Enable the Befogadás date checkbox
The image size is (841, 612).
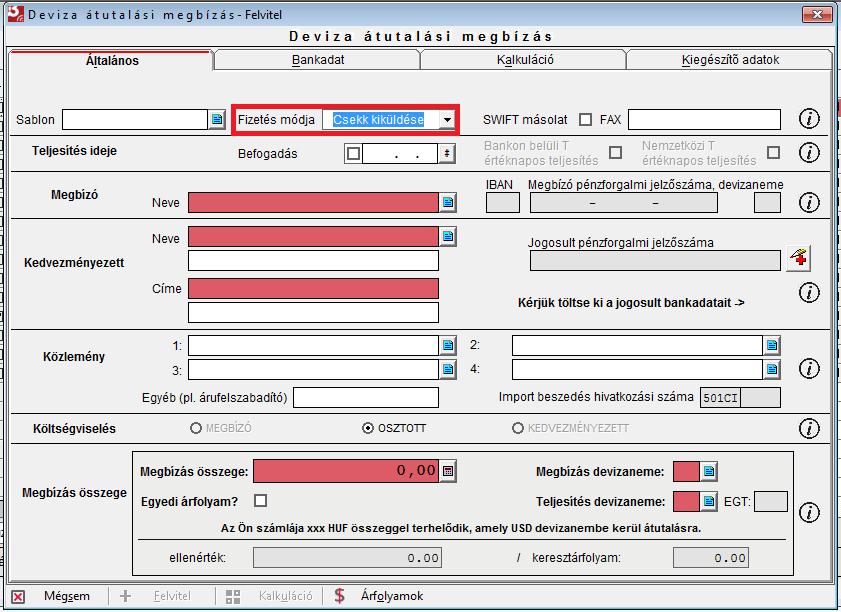point(353,153)
